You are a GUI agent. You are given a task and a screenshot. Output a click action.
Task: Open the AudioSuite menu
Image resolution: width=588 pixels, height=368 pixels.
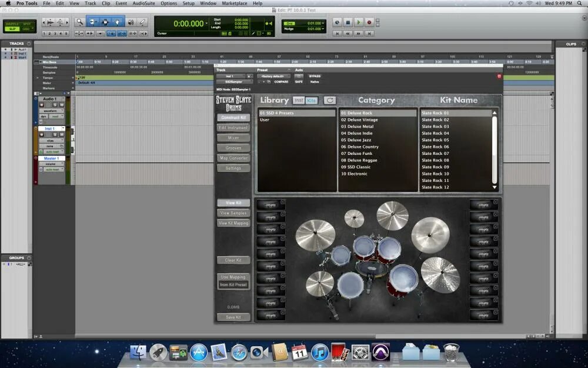coord(143,3)
